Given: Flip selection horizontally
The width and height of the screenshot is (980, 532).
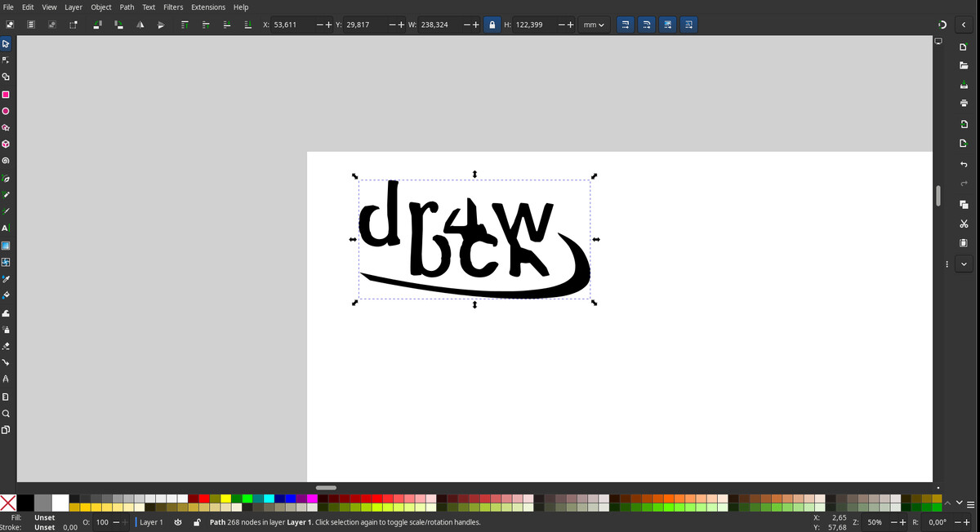Looking at the screenshot, I should point(140,25).
